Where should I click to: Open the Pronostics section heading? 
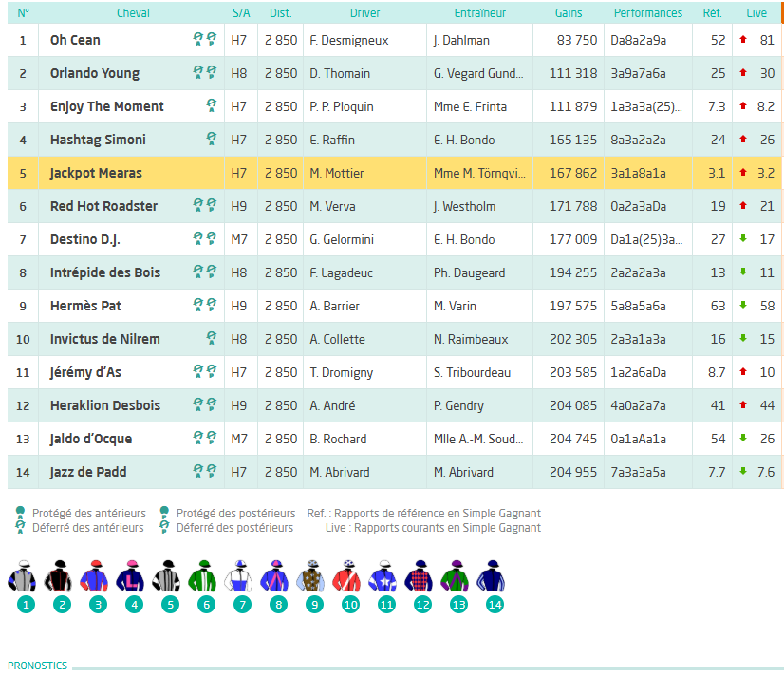pos(38,666)
